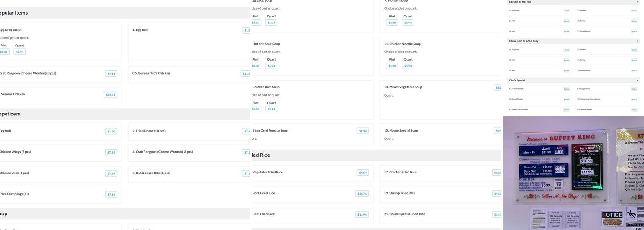The width and height of the screenshot is (644, 230).
Task: Click the Bean Curd Tomato Soup price
Action: (x=362, y=131)
